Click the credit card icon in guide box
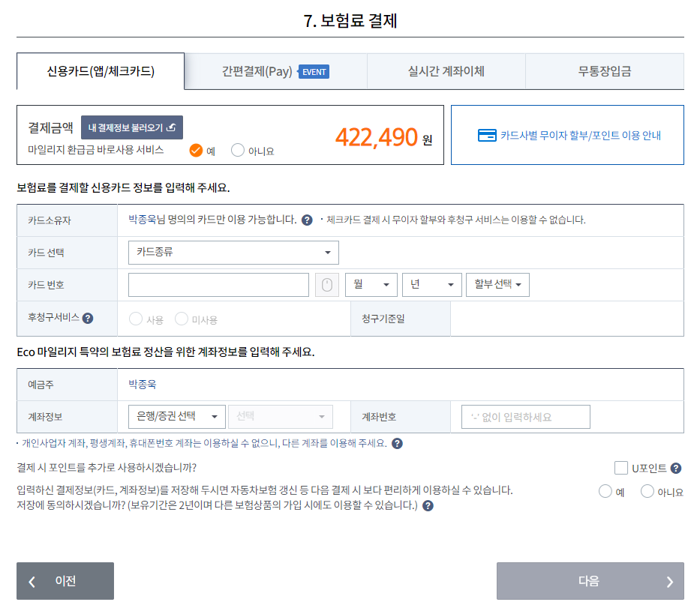The width and height of the screenshot is (700, 608). [x=487, y=135]
